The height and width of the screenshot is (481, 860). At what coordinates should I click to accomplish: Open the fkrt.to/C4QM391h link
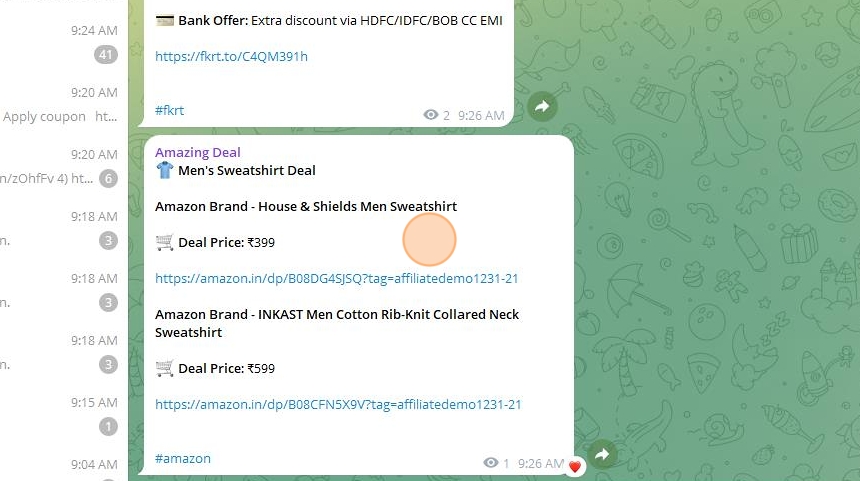click(231, 56)
